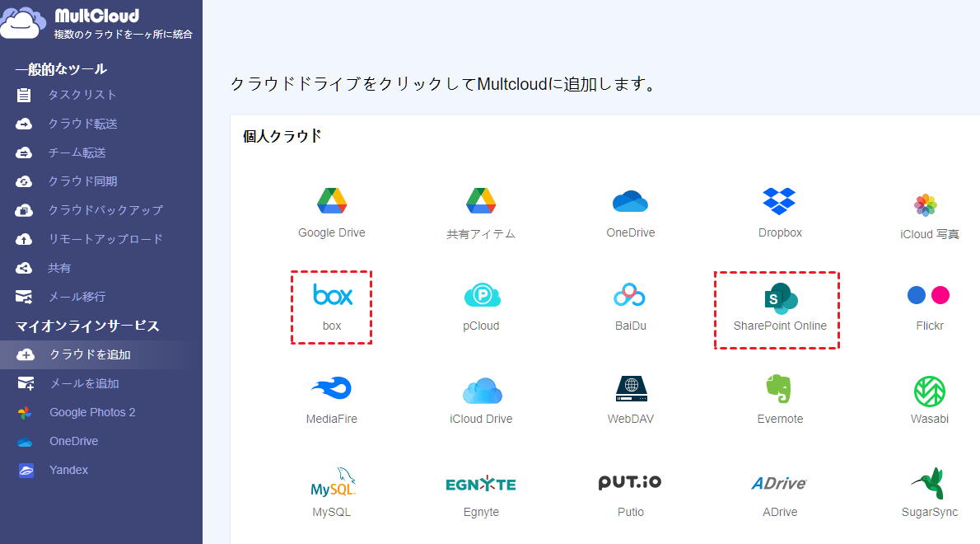
Task: Open the OneDrive account in sidebar
Action: coord(74,441)
